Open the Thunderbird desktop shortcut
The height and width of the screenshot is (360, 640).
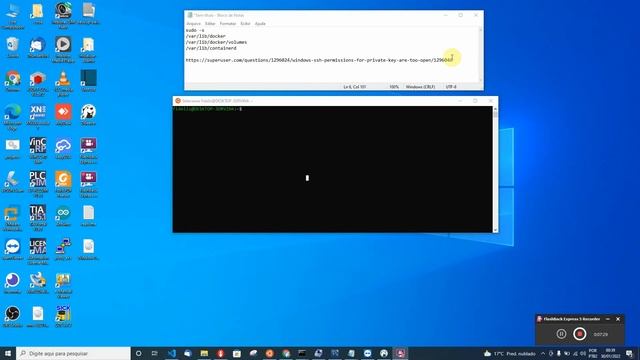38,47
